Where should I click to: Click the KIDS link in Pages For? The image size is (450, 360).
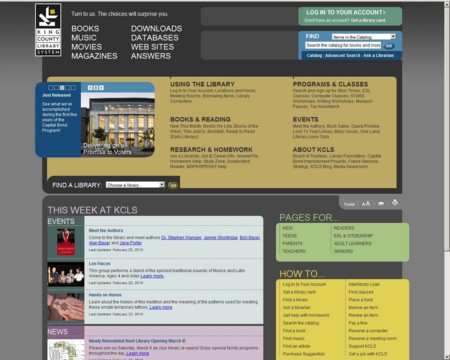[x=287, y=228]
